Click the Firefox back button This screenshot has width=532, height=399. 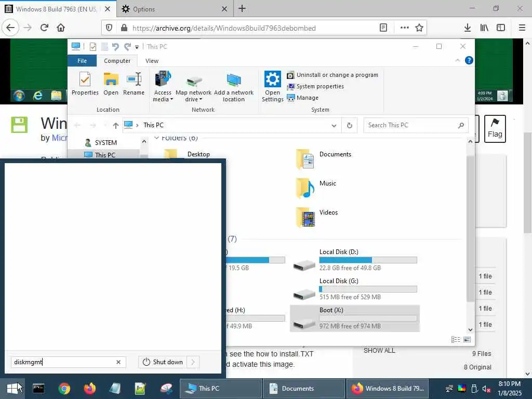tap(10, 28)
